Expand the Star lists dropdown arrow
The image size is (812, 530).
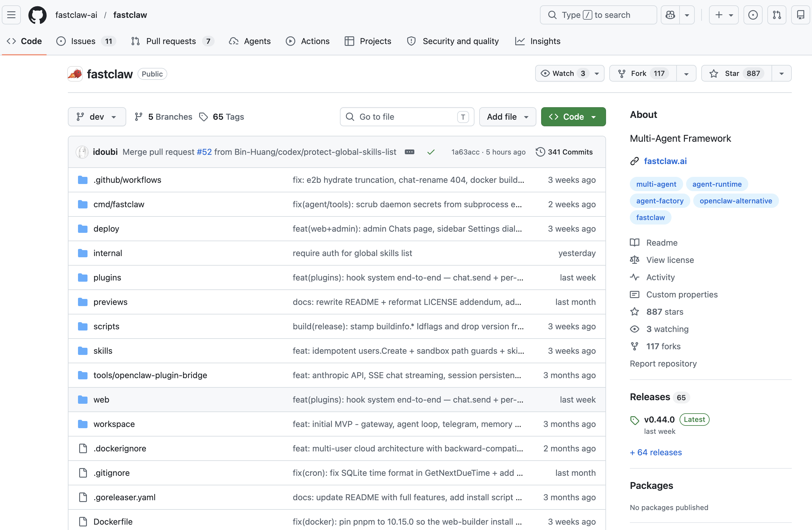(781, 74)
